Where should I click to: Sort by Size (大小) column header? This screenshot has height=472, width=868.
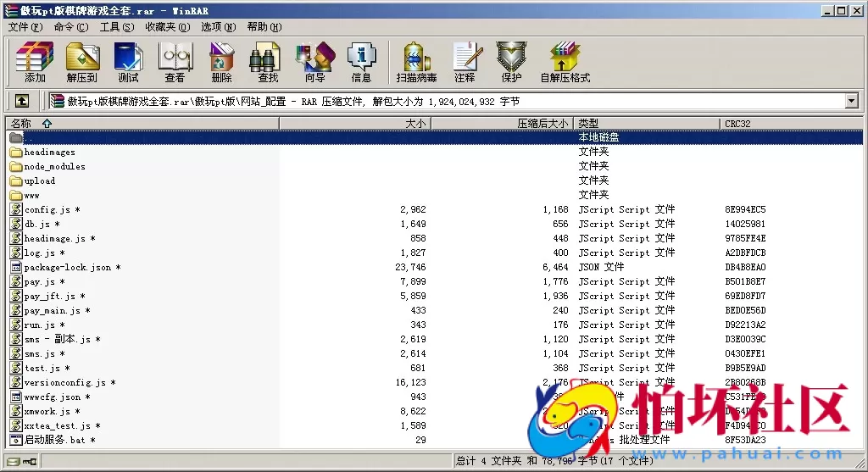(x=355, y=124)
